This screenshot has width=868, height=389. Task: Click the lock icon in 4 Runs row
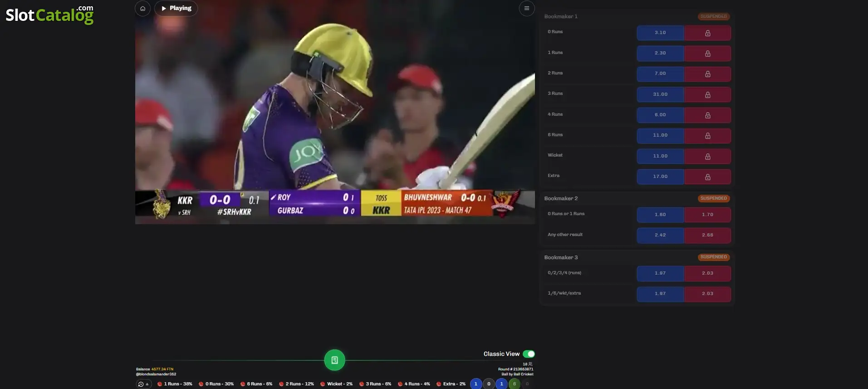coord(707,115)
